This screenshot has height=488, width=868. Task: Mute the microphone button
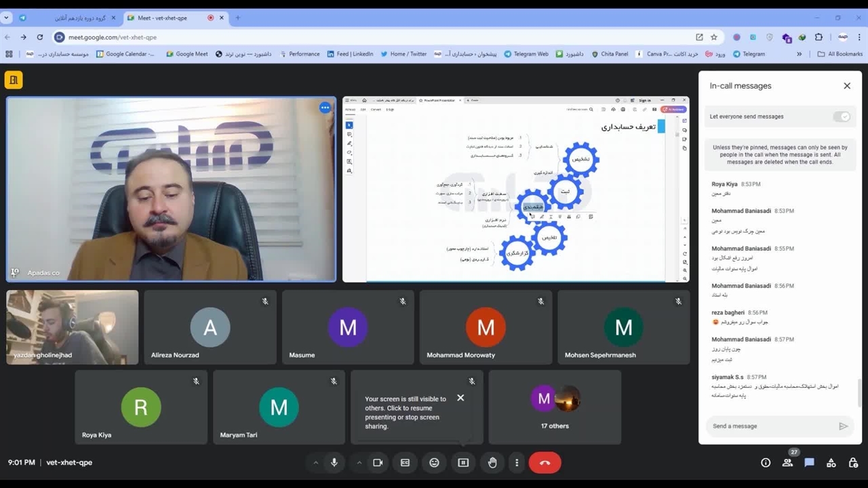pos(334,463)
